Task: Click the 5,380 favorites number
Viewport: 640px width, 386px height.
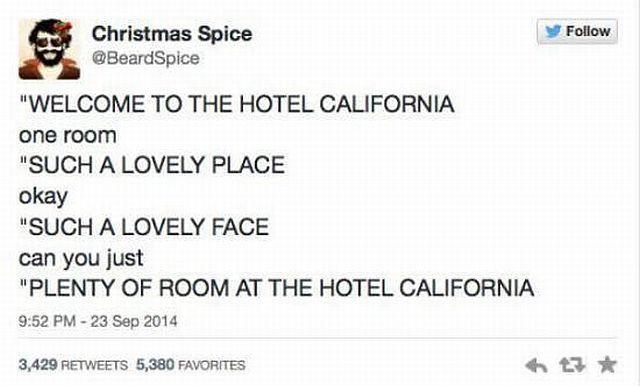Action: 155,364
